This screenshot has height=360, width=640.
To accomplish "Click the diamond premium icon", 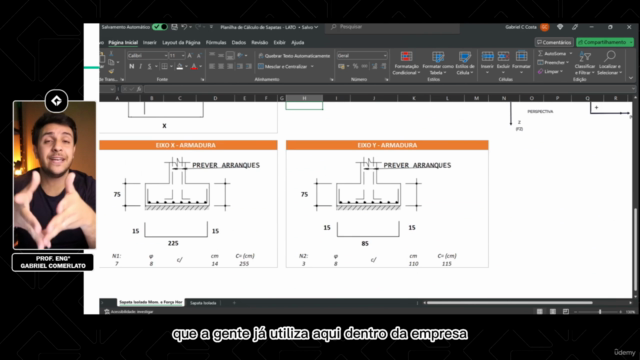I will [x=560, y=27].
